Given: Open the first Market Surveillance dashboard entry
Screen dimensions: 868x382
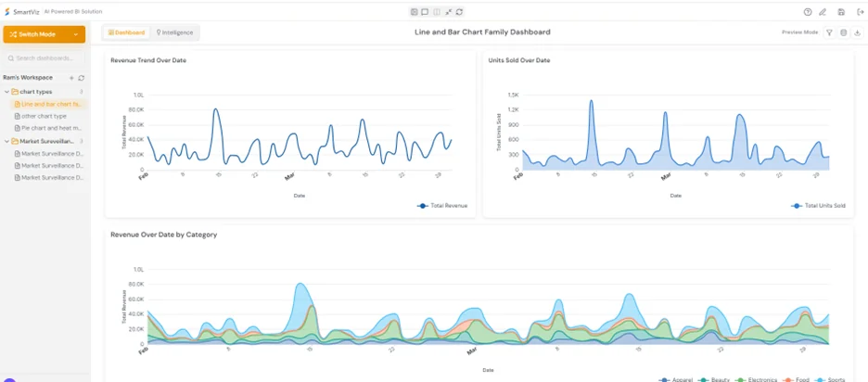Looking at the screenshot, I should [48, 153].
